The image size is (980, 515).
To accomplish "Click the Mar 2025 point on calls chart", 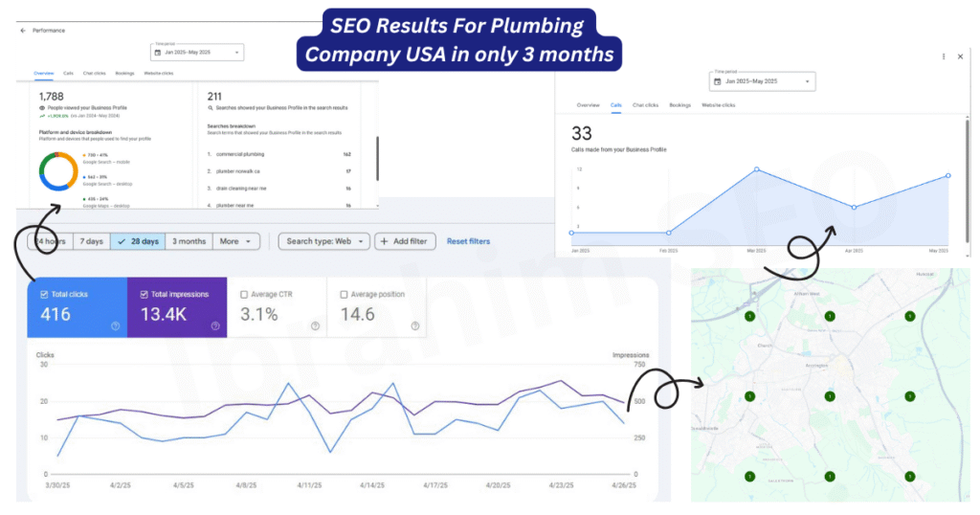I will coord(757,169).
